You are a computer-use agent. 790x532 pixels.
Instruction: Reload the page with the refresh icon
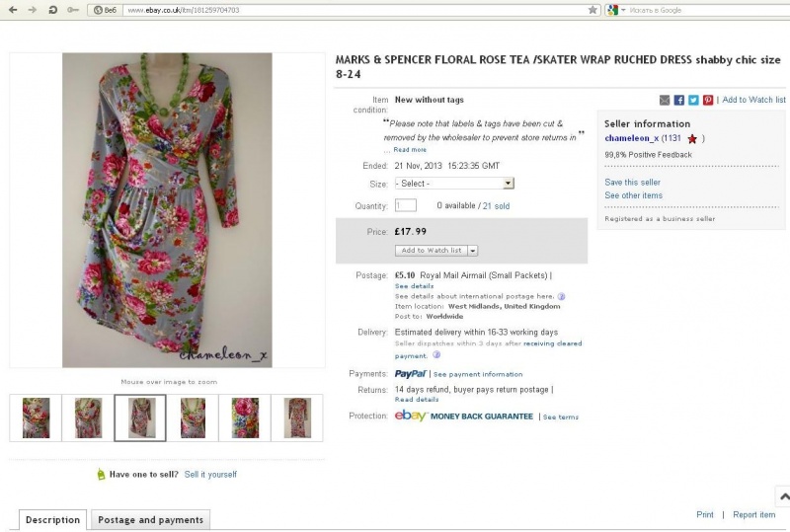click(52, 10)
